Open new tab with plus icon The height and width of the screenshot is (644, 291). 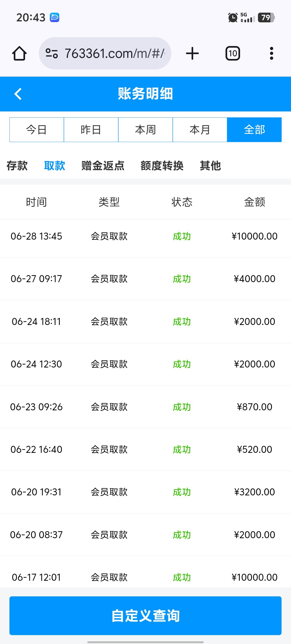pos(192,53)
